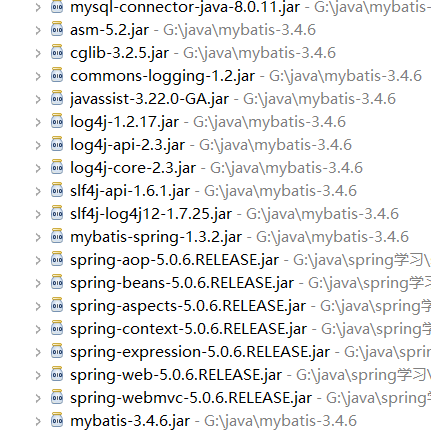
Task: Expand the spring-web-5.0.6.RELEASE.jar node
Action: click(38, 375)
